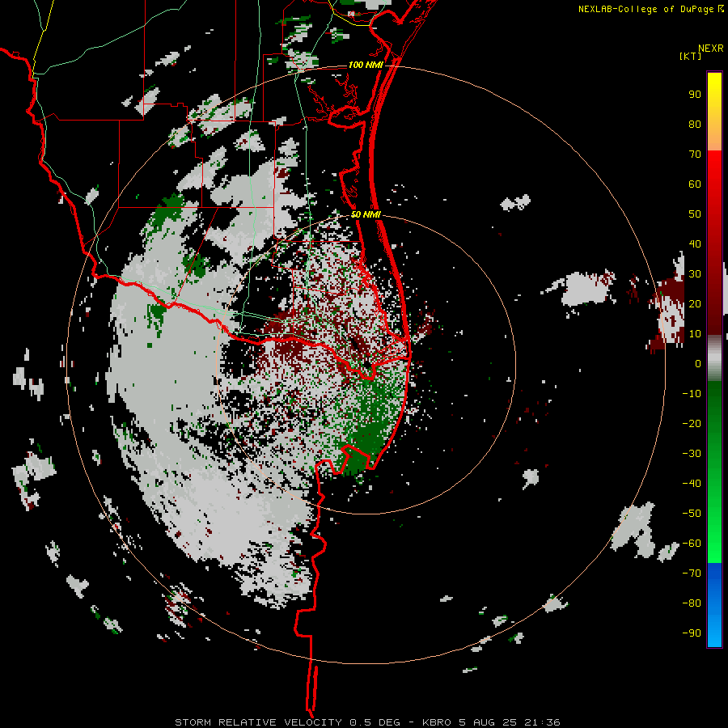
Task: Click the -40 value on velocity scale
Action: (692, 484)
